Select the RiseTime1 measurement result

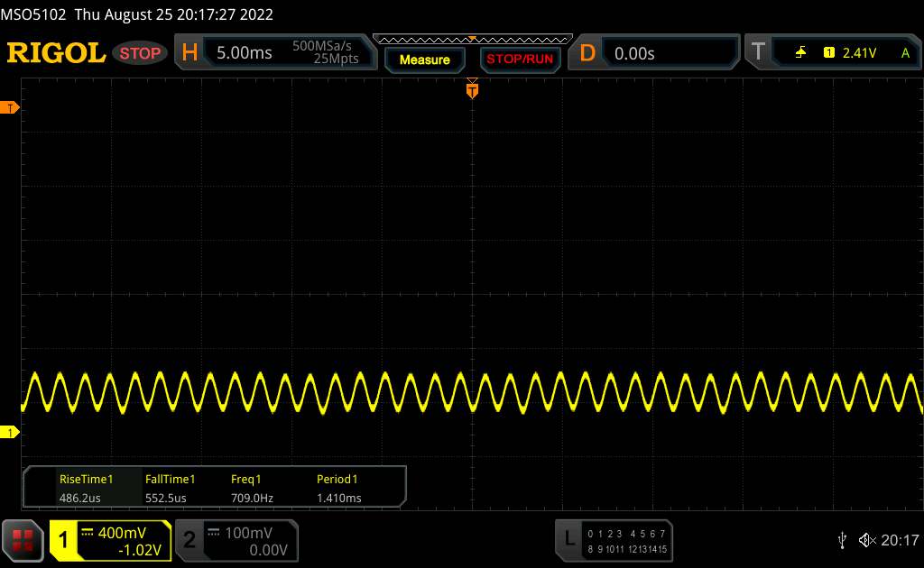tap(86, 489)
